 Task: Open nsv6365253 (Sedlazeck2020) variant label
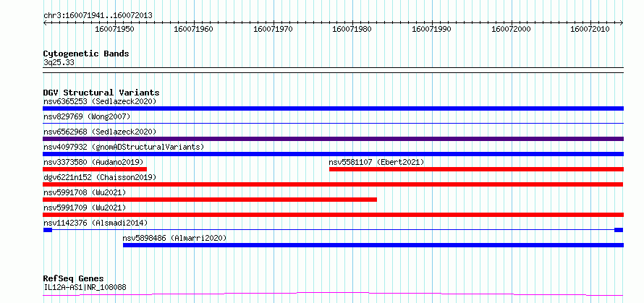pos(100,101)
